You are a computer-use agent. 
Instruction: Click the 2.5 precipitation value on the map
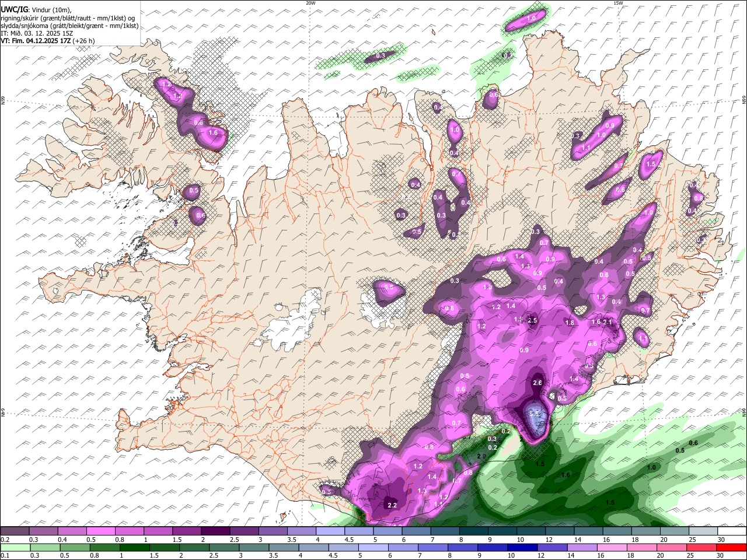[x=532, y=320]
